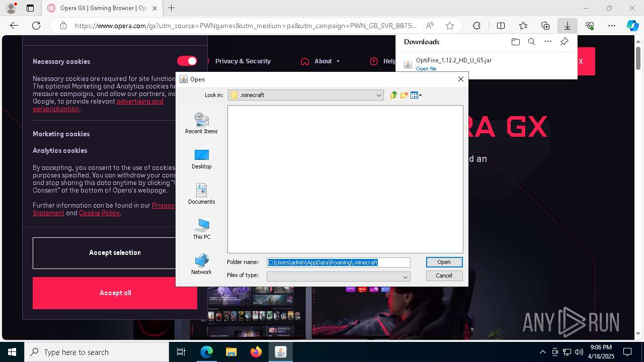Click Edge Downloads toolbar icon

click(x=567, y=26)
